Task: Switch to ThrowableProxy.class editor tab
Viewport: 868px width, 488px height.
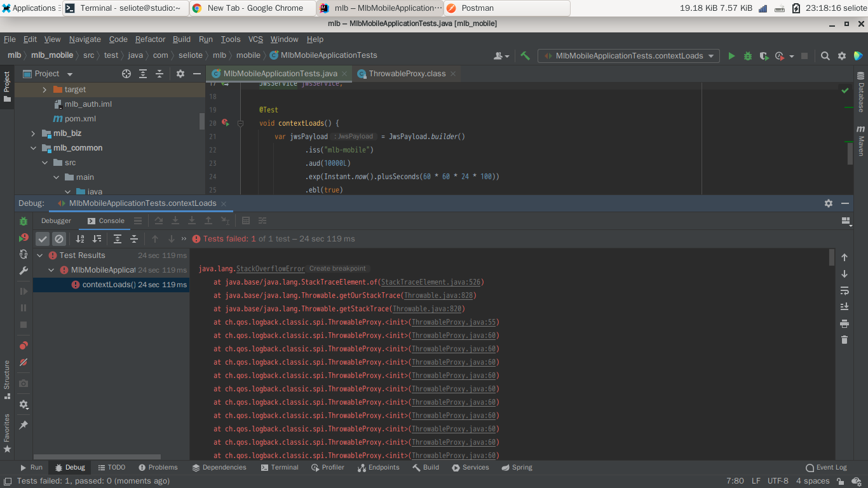Action: pos(407,74)
